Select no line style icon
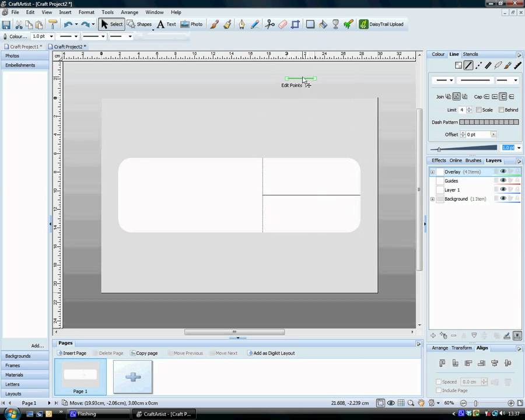 click(459, 66)
